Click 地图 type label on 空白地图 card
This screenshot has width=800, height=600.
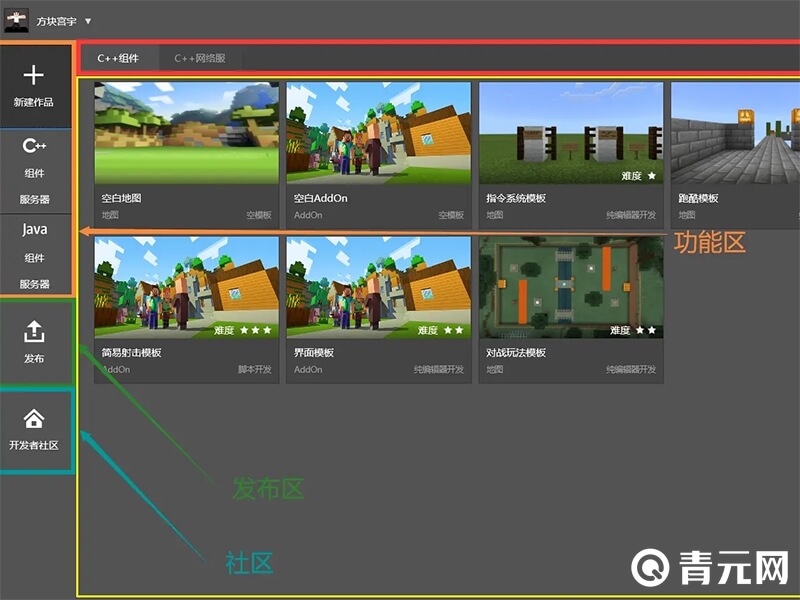[110, 215]
